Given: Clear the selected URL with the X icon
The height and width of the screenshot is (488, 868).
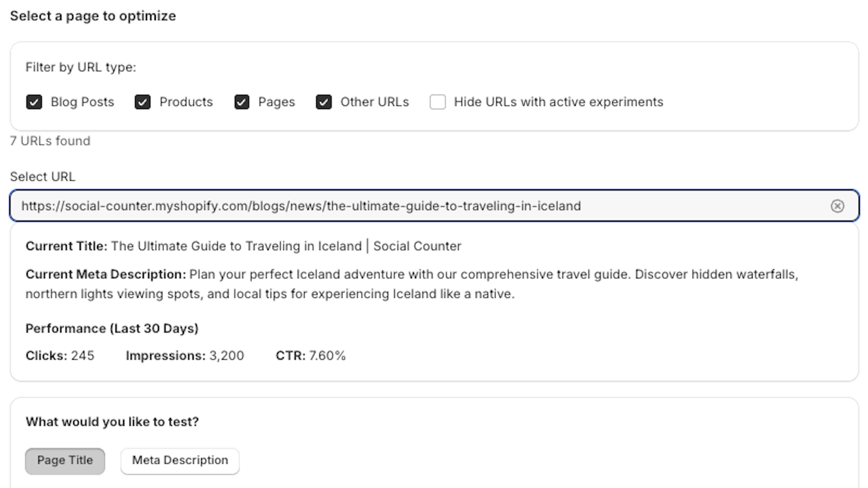Looking at the screenshot, I should [837, 206].
